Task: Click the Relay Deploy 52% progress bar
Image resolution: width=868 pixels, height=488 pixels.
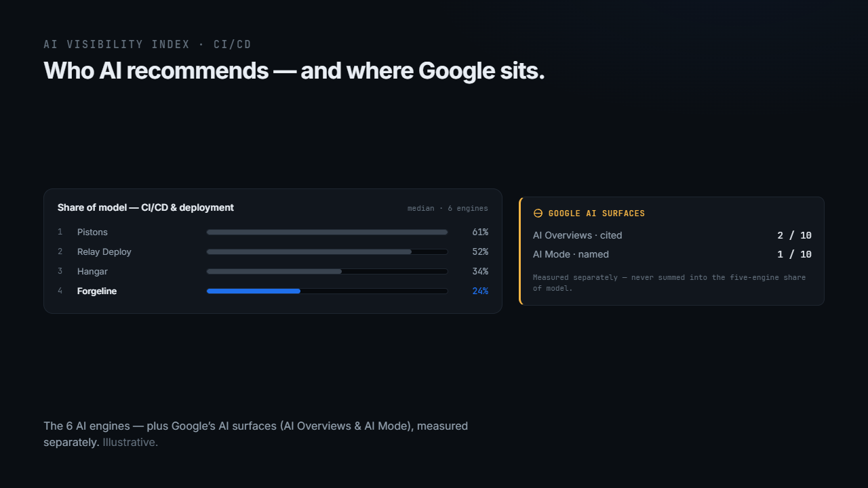Action: coord(327,251)
